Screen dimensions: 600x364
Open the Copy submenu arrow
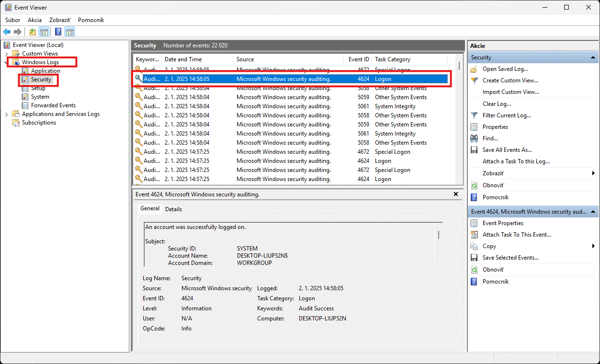pyautogui.click(x=593, y=246)
